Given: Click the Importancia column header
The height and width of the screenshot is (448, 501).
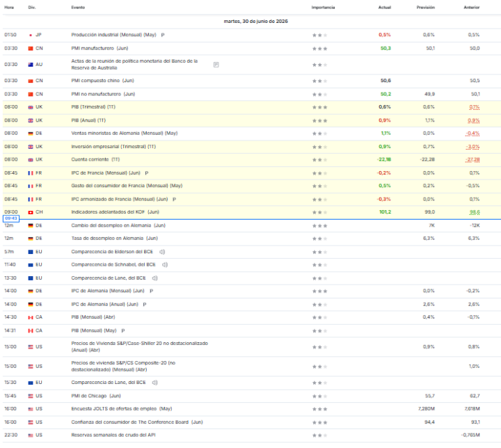Looking at the screenshot, I should (323, 8).
